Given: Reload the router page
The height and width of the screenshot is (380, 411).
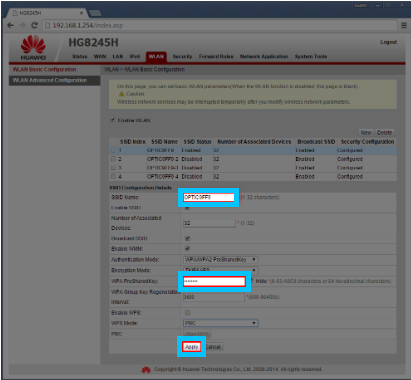Looking at the screenshot, I should [x=34, y=25].
